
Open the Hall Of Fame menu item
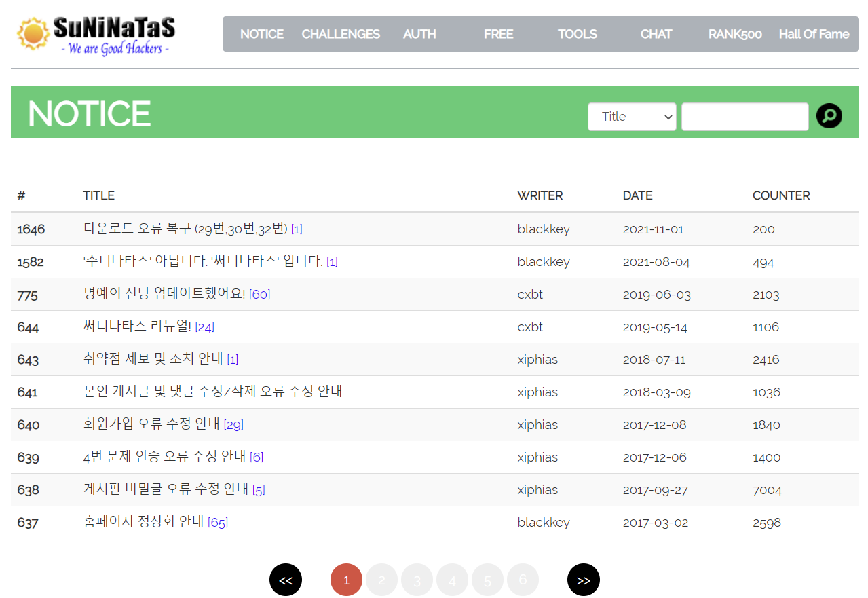[x=814, y=34]
